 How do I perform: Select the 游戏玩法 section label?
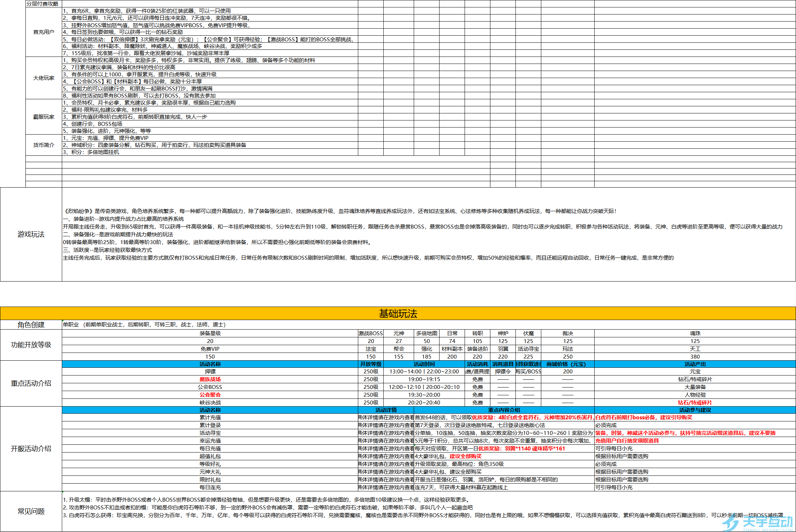[31, 234]
